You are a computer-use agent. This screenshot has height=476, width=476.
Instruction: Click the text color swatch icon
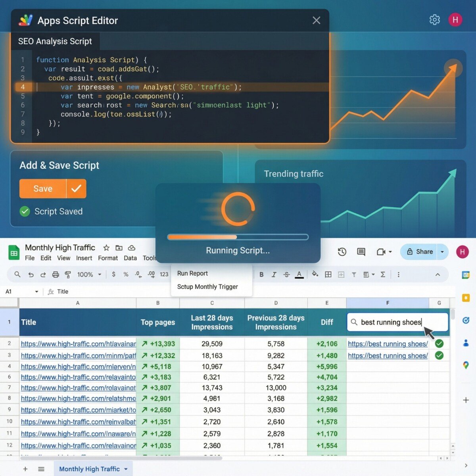(299, 274)
